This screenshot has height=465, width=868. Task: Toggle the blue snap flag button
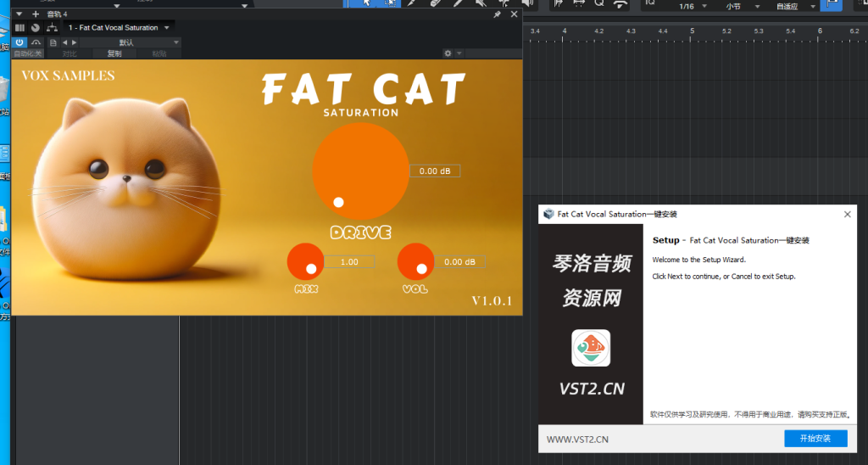832,4
